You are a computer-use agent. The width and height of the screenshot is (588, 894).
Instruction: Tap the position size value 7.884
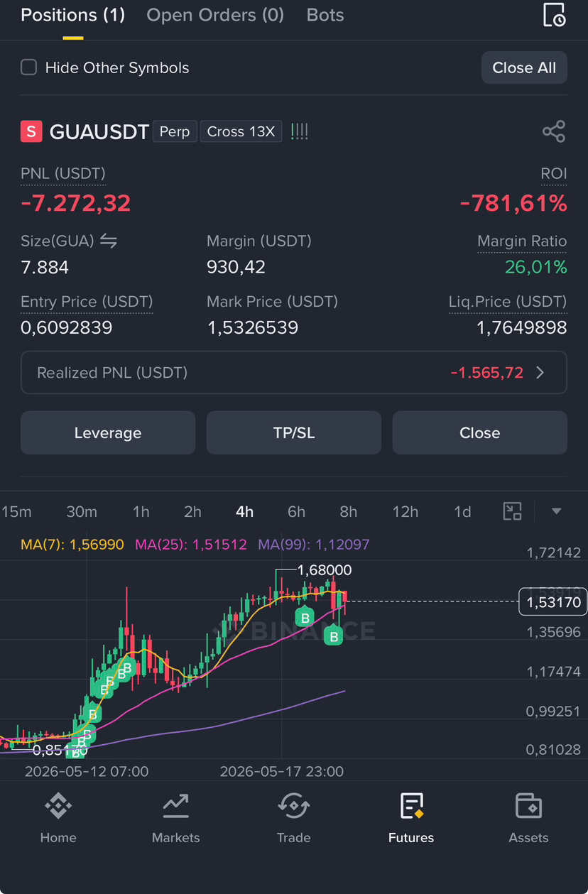45,267
